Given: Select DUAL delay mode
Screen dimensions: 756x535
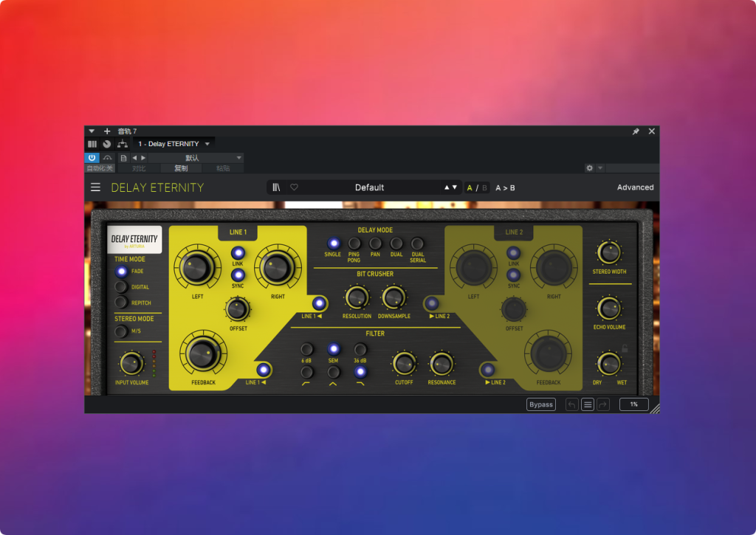Looking at the screenshot, I should click(x=396, y=244).
